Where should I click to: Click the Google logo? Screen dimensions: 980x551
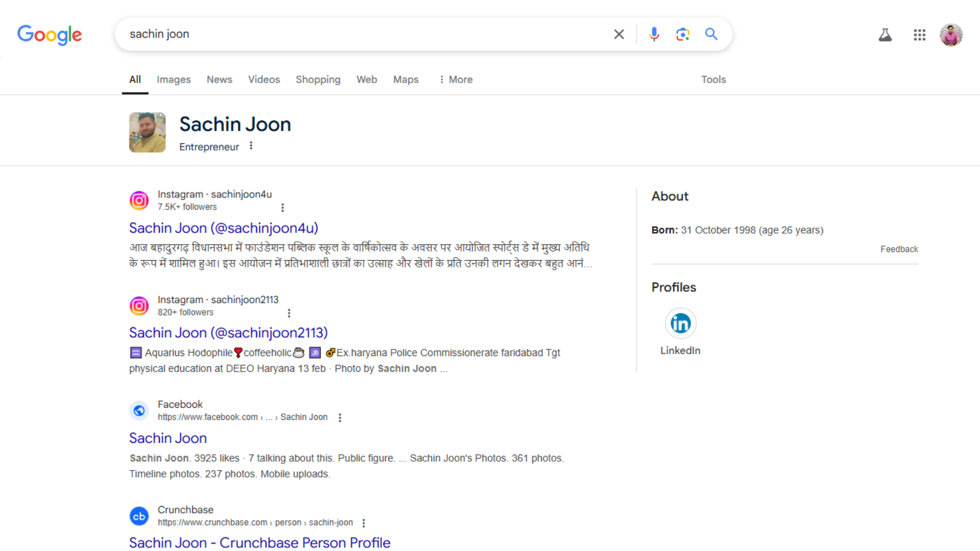[x=50, y=35]
